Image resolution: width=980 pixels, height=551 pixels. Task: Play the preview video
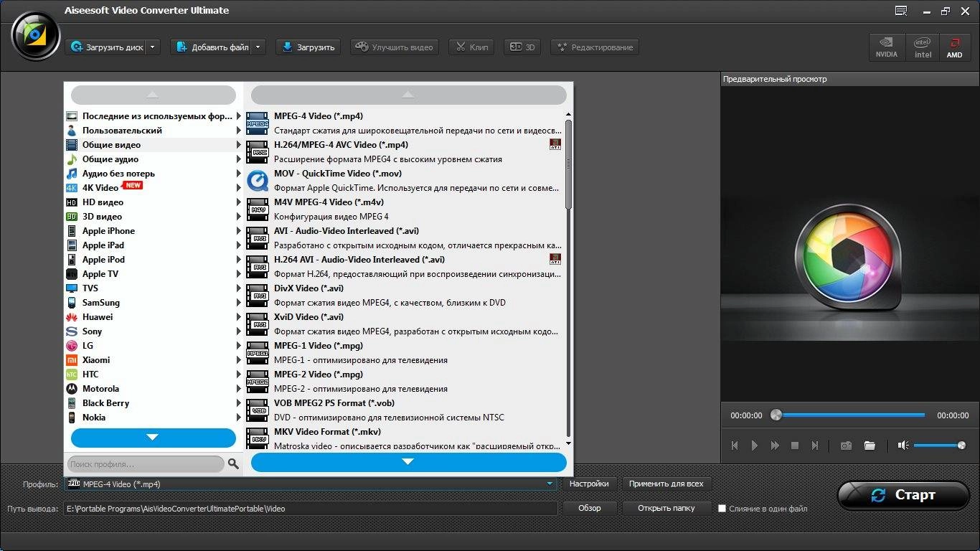point(755,446)
